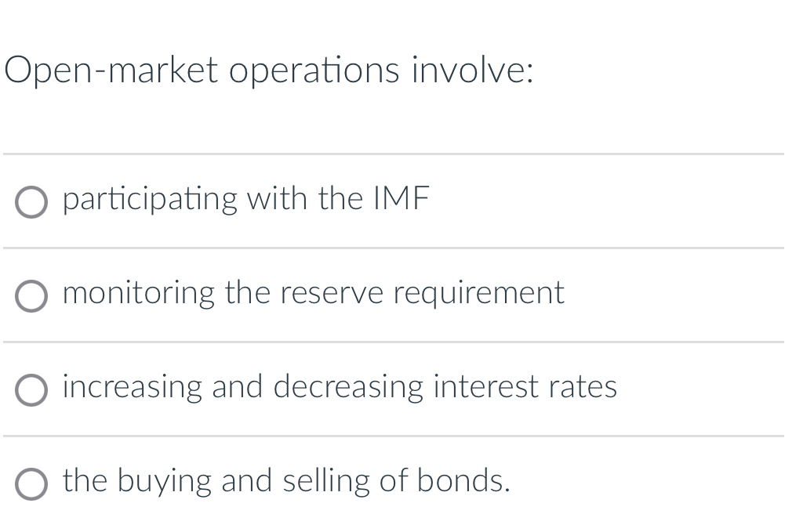Screen dimensions: 785x532
Task: Click the word 'requirement' in the second answer
Action: [x=479, y=295]
